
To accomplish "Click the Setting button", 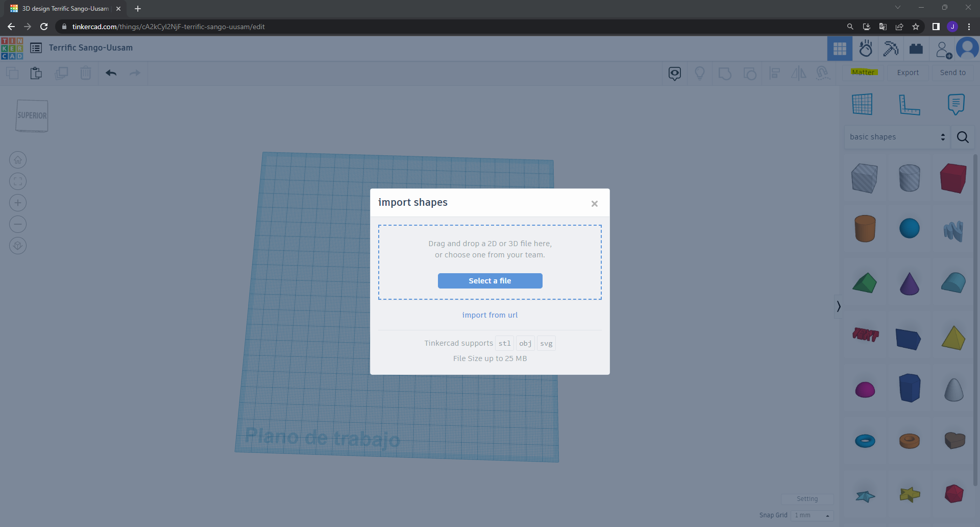I will coord(807,499).
